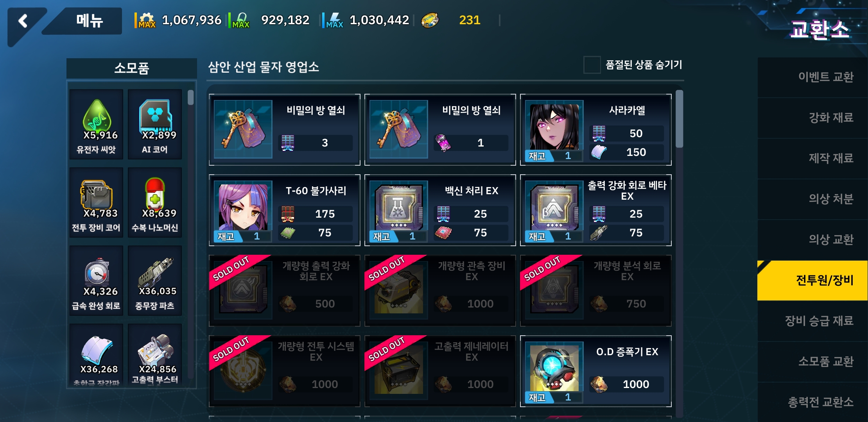Select the 수복 나노머신 capsule icon

155,194
